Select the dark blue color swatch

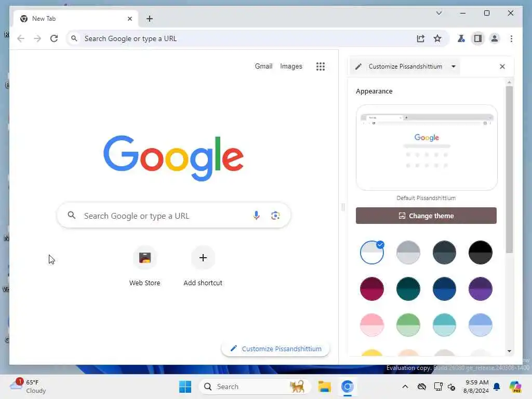pyautogui.click(x=445, y=289)
